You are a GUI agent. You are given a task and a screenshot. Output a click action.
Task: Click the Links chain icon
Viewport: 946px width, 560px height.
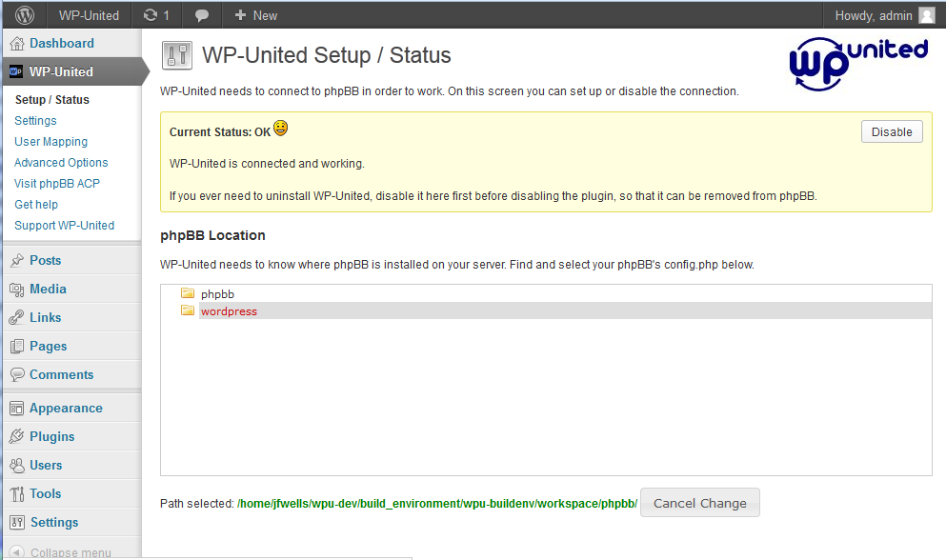pos(17,317)
